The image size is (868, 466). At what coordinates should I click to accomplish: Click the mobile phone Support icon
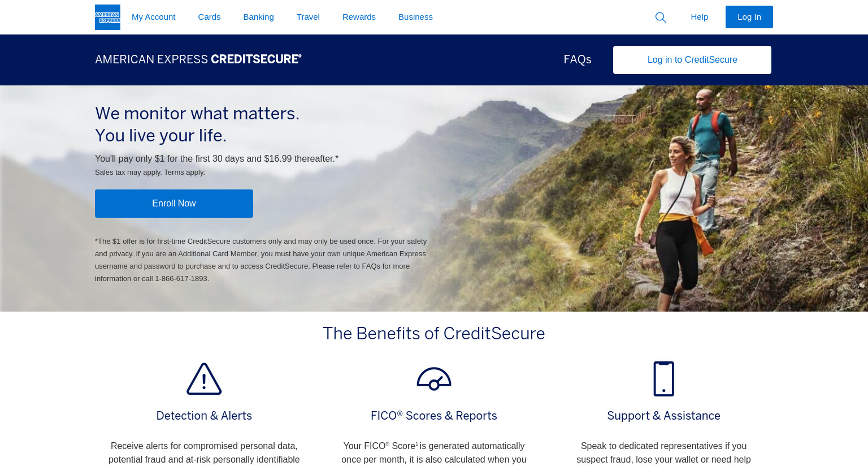pos(664,379)
